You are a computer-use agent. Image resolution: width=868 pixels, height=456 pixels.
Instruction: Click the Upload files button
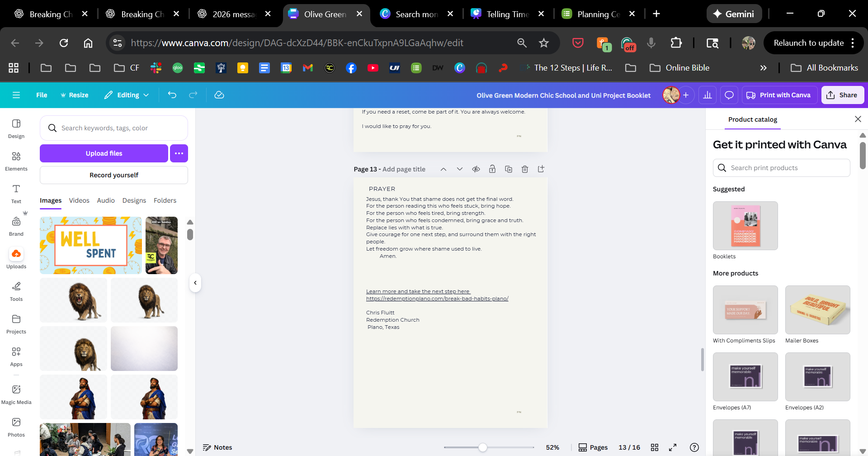[x=104, y=153]
